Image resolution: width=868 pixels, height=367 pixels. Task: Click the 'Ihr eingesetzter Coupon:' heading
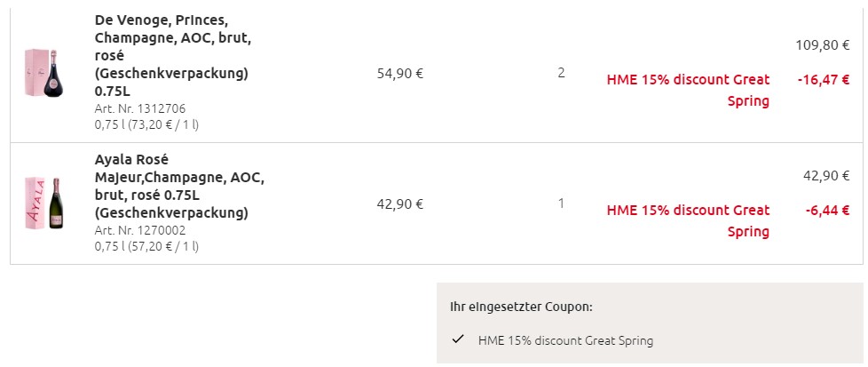click(521, 307)
